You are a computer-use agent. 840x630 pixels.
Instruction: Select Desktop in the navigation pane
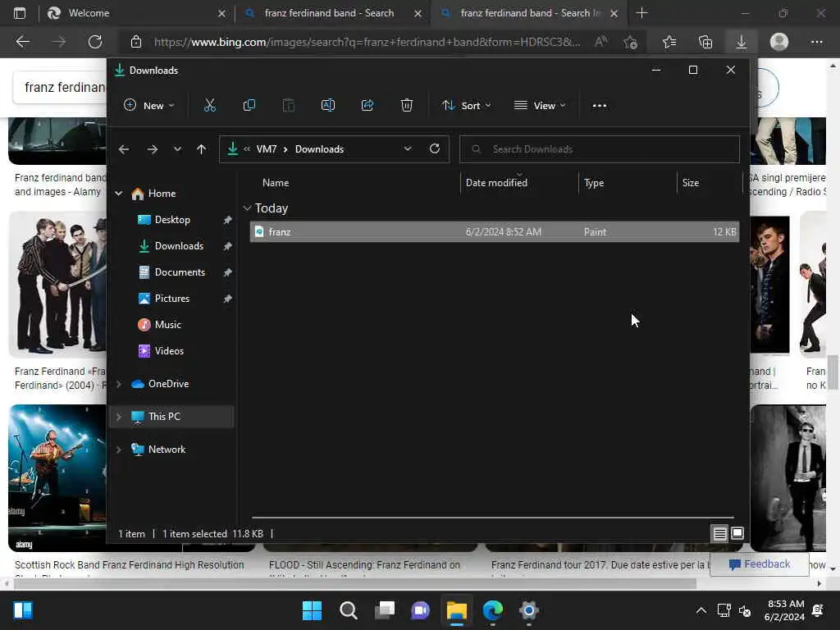(x=171, y=220)
